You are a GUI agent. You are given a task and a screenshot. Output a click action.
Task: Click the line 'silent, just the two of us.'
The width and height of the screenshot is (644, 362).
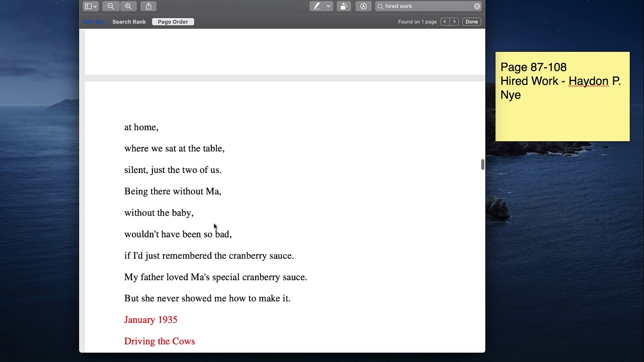pyautogui.click(x=173, y=170)
